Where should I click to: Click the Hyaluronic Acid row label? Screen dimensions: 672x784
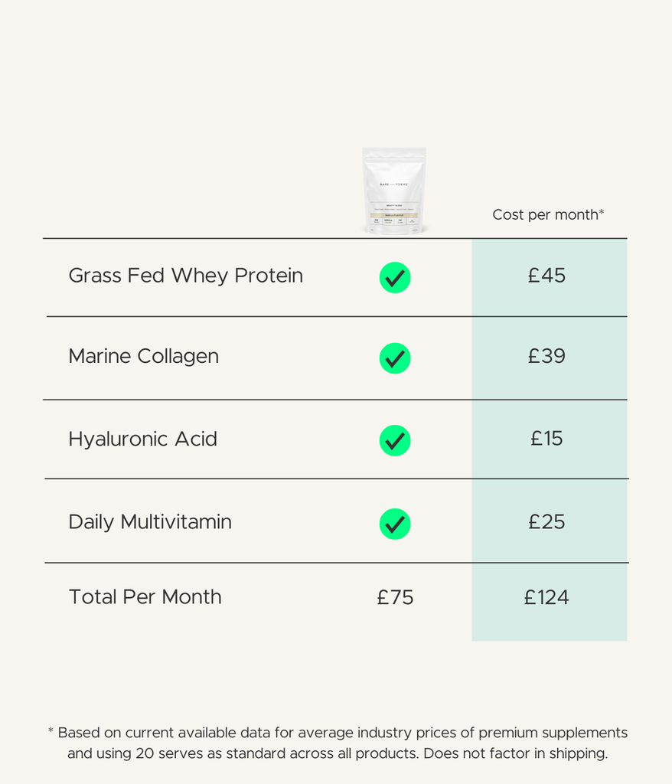[x=142, y=439]
